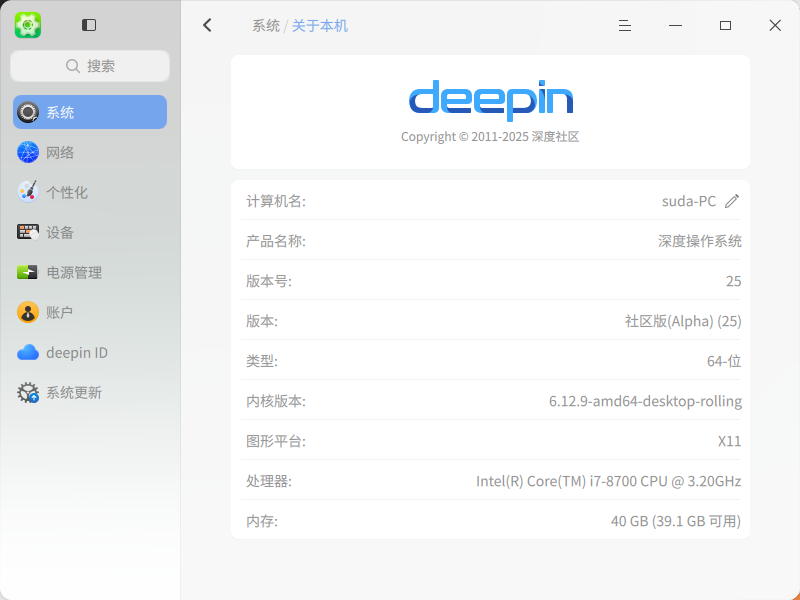Open the 个性化 settings section
Screen dimensions: 800x600
(x=90, y=192)
